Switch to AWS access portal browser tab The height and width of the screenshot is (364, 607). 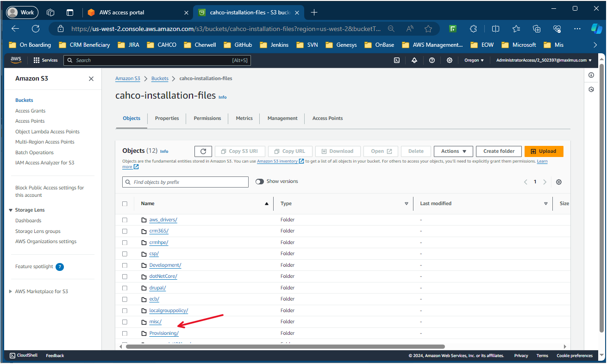138,13
